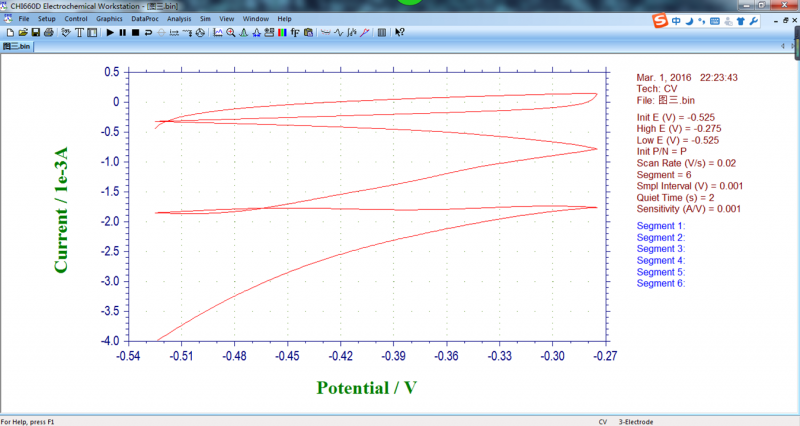Click the Tech: CV label
The height and width of the screenshot is (426, 800).
pyautogui.click(x=657, y=89)
